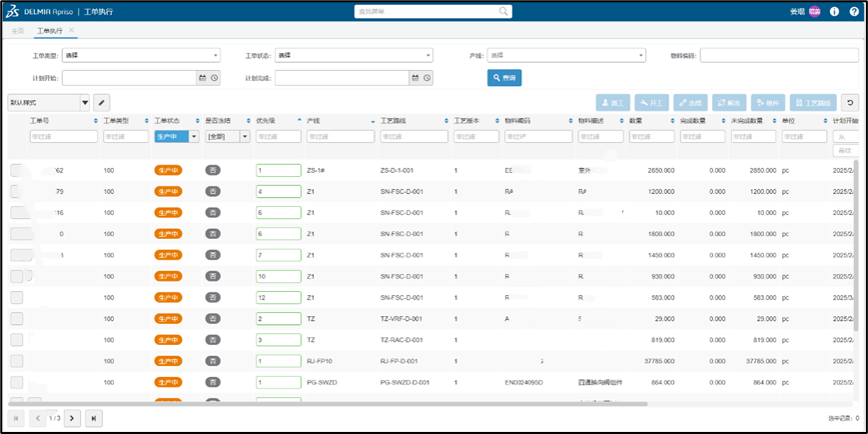The height and width of the screenshot is (434, 868).
Task: Focus the 工单号 column filter box
Action: [64, 136]
